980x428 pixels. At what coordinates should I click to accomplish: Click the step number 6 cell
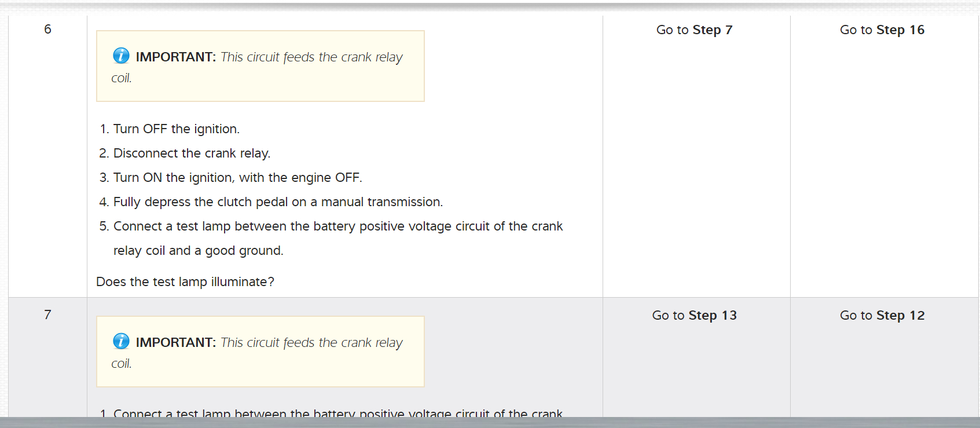[47, 30]
